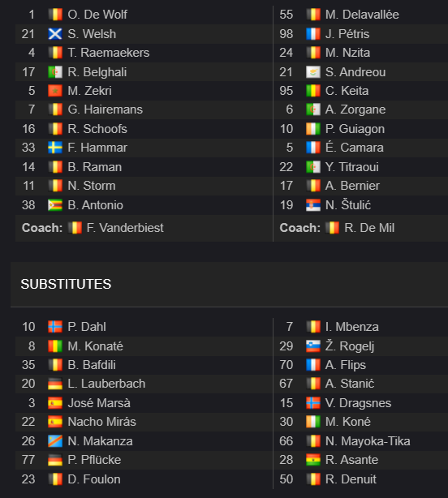Select player T. Raemaekers
This screenshot has width=448, height=498.
[x=108, y=53]
